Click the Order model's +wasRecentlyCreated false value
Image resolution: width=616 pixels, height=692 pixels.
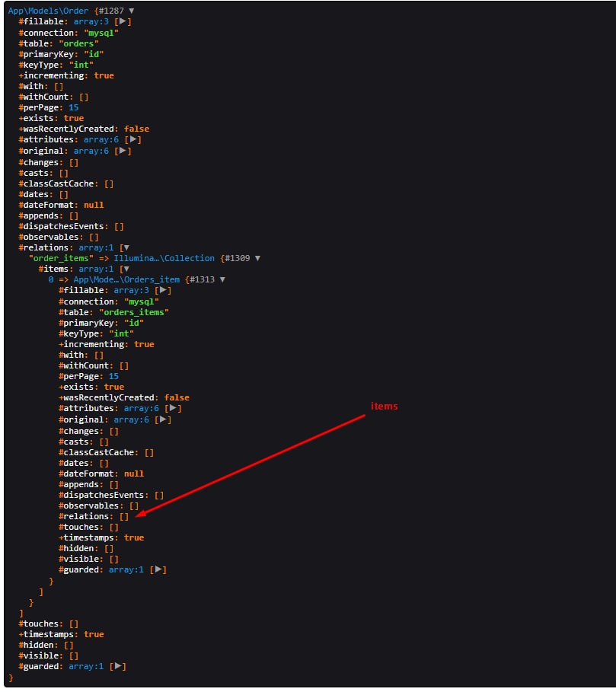[x=137, y=129]
